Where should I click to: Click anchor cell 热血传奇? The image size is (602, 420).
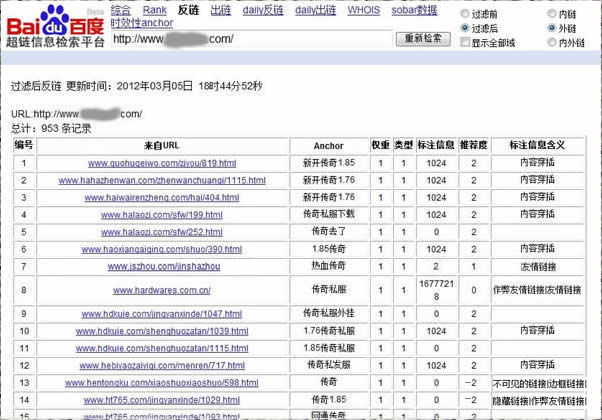[329, 266]
